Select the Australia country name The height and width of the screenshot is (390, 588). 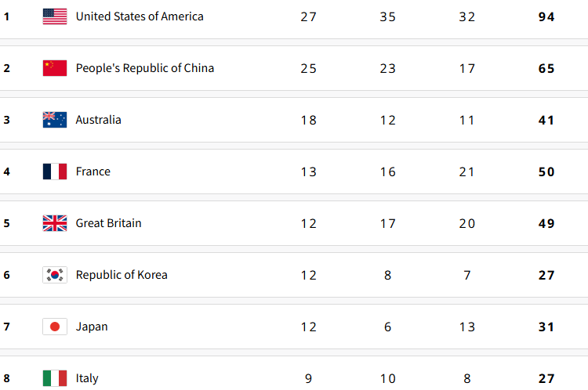click(x=99, y=120)
